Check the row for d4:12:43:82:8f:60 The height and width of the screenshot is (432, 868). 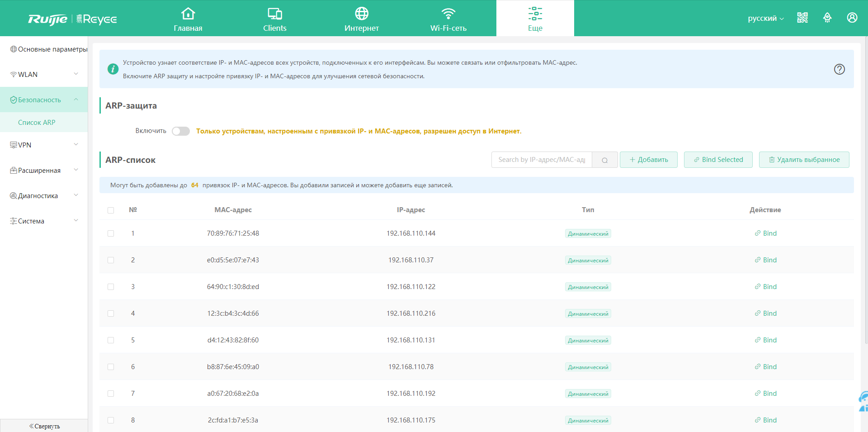(111, 340)
